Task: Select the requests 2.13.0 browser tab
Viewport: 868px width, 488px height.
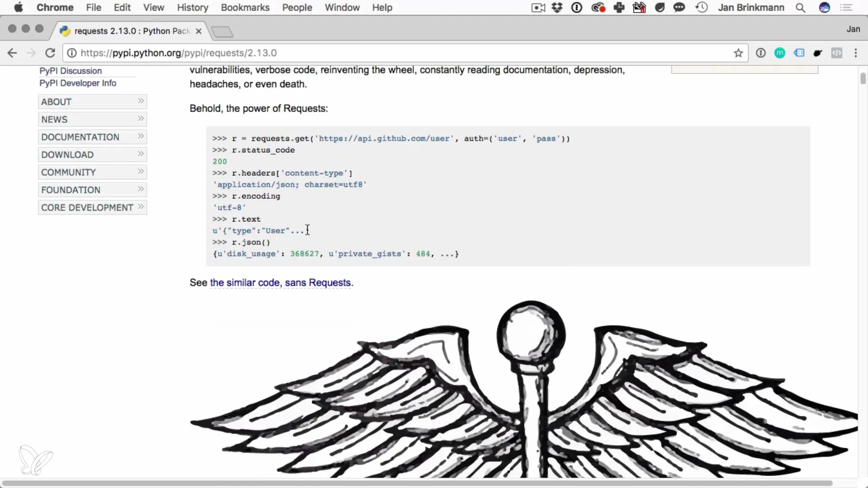Action: click(x=132, y=31)
